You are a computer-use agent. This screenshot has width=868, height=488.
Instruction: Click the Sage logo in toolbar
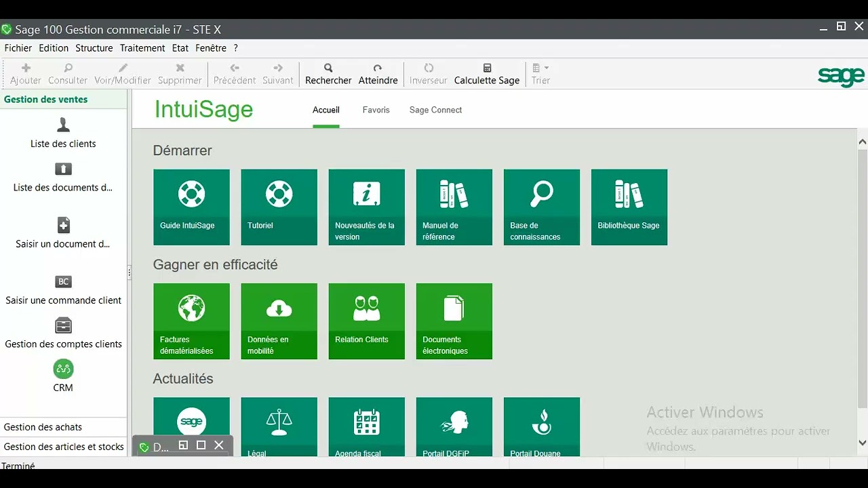click(x=841, y=76)
